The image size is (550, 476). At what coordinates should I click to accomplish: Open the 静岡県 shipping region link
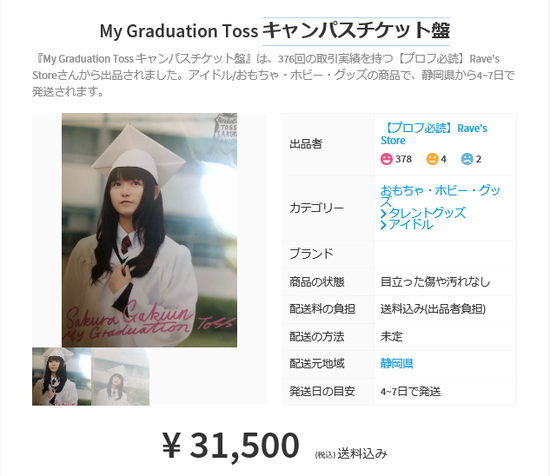(x=397, y=363)
